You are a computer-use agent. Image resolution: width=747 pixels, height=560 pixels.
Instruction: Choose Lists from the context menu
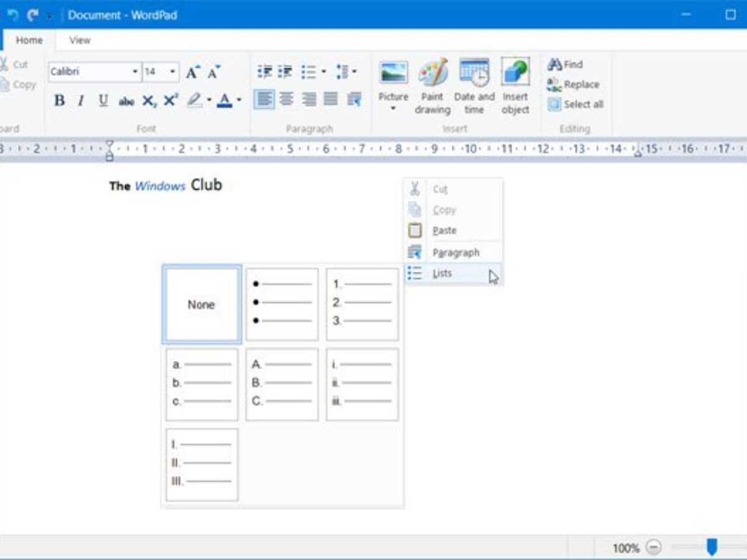coord(453,273)
